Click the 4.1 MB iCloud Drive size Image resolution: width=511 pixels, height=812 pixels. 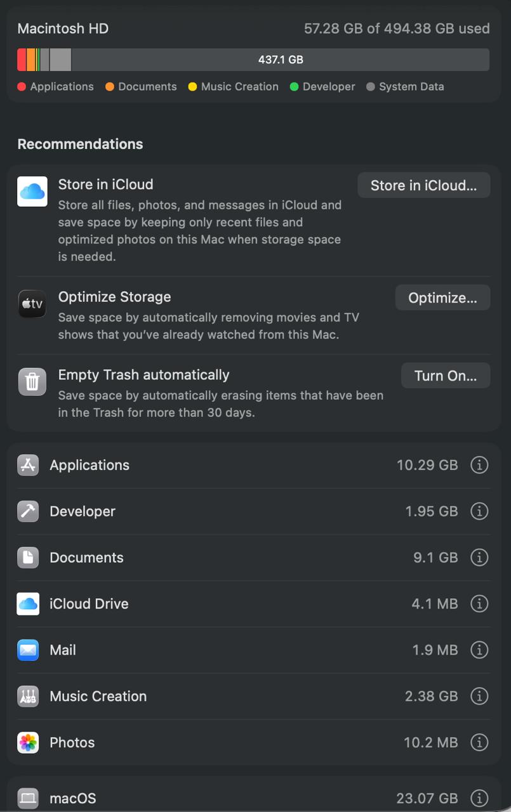tap(435, 604)
